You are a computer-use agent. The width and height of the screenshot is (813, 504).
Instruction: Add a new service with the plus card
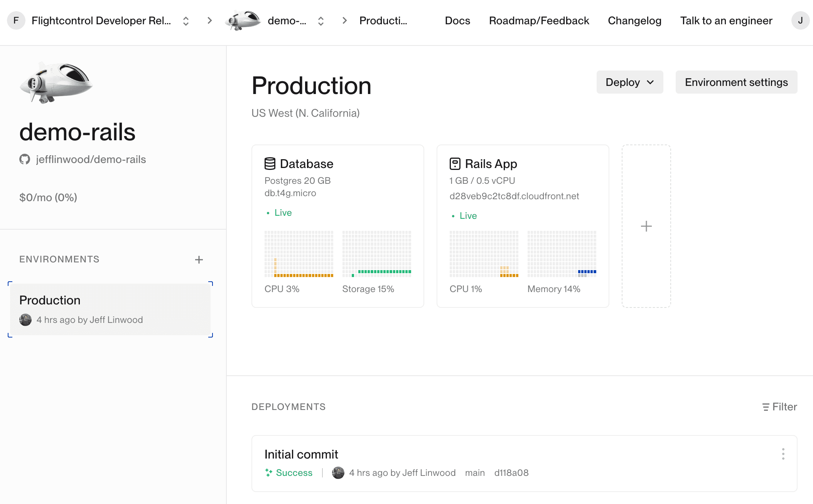point(646,226)
